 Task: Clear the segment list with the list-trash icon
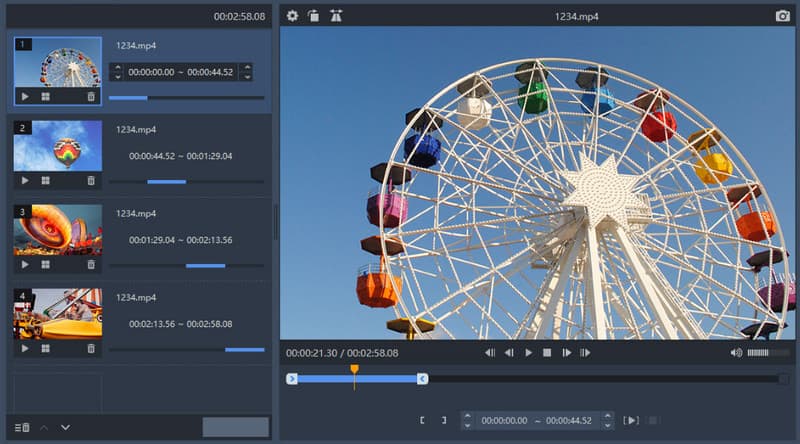(x=22, y=427)
